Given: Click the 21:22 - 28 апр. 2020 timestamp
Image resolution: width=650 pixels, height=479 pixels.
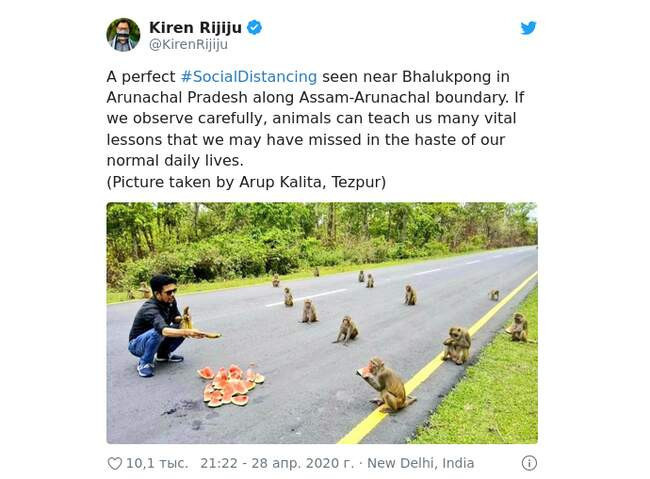Looking at the screenshot, I should [277, 463].
